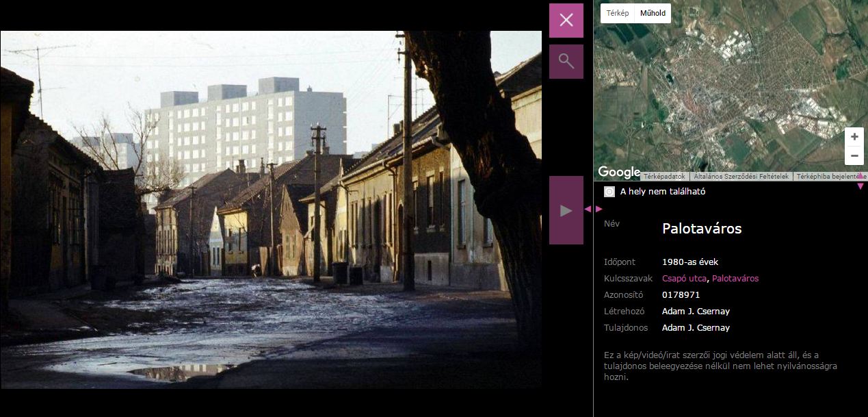Zoom out on the map with minus
Screen dimensions: 868x417
(x=854, y=156)
